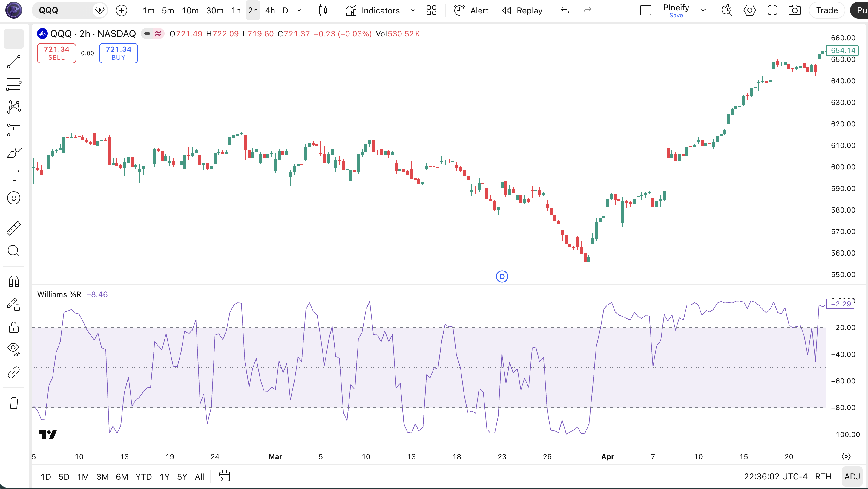Switch to 1h timeframe
Screen dimensions: 868x489
tap(236, 10)
